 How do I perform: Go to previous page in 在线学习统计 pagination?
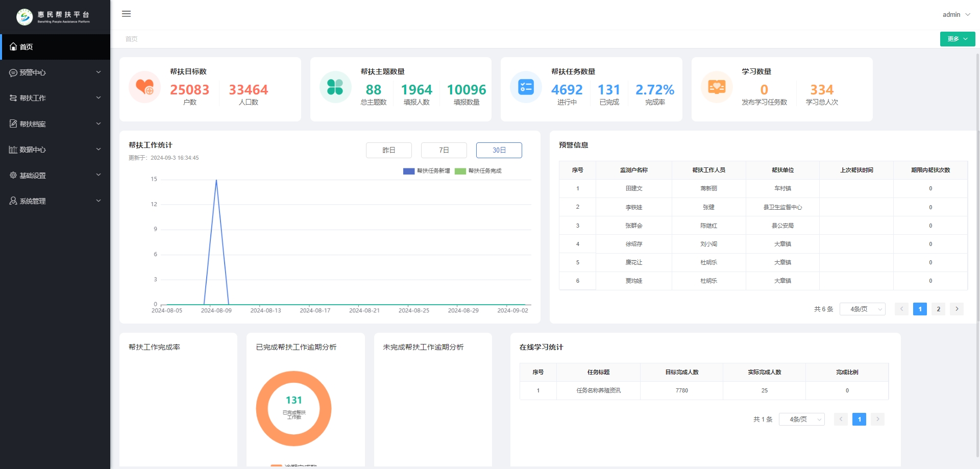tap(841, 419)
